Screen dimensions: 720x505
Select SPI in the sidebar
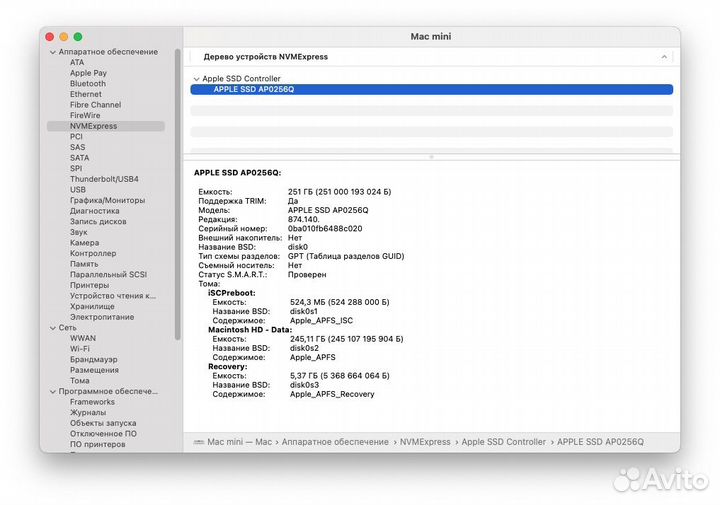[x=76, y=168]
